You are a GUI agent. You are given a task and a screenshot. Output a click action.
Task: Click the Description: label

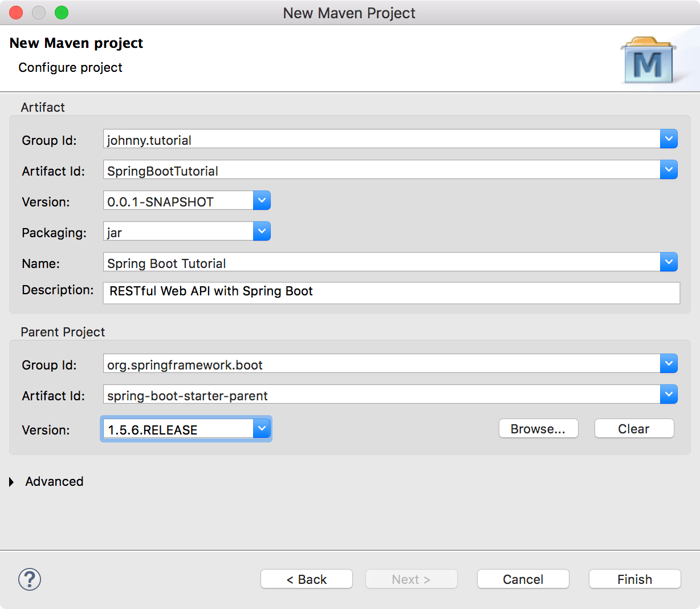click(58, 290)
